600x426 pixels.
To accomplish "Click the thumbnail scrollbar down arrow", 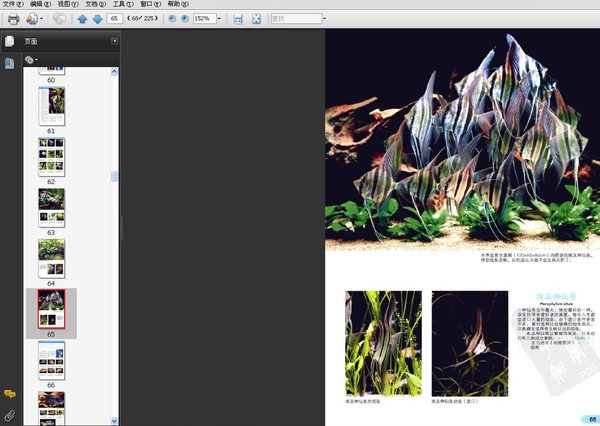I will [114, 421].
